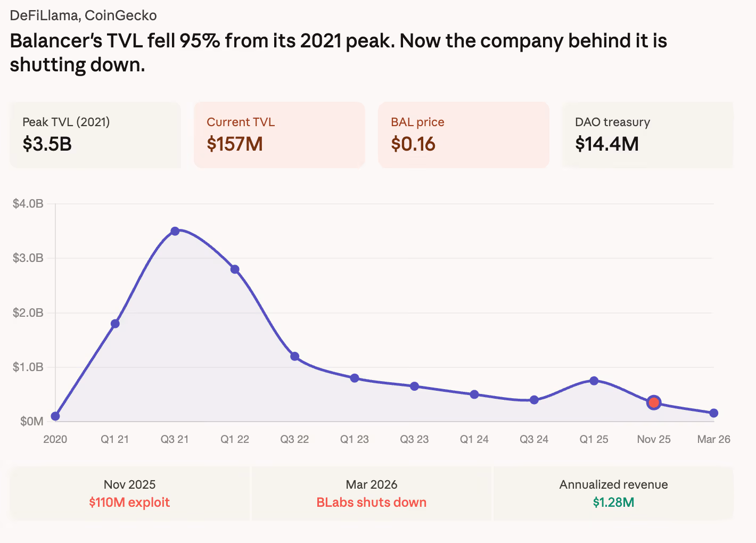
Task: Select the red Nov 25 exploit marker
Action: coord(654,402)
